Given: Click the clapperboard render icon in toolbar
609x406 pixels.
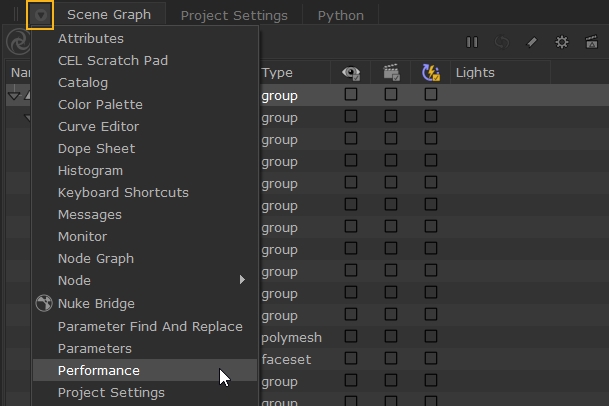Looking at the screenshot, I should point(592,42).
